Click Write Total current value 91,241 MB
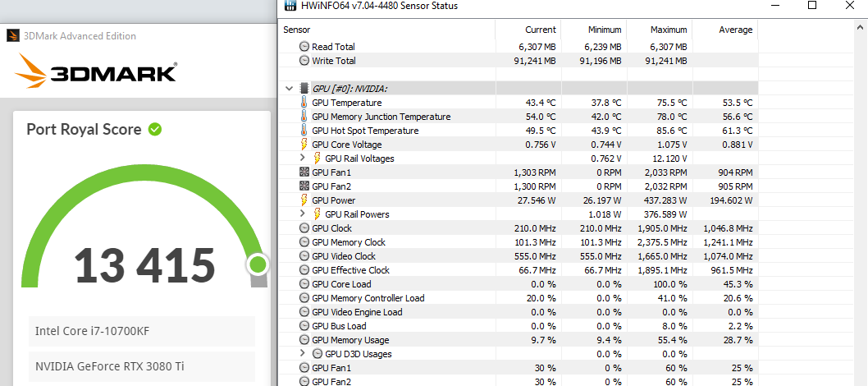 [x=534, y=61]
